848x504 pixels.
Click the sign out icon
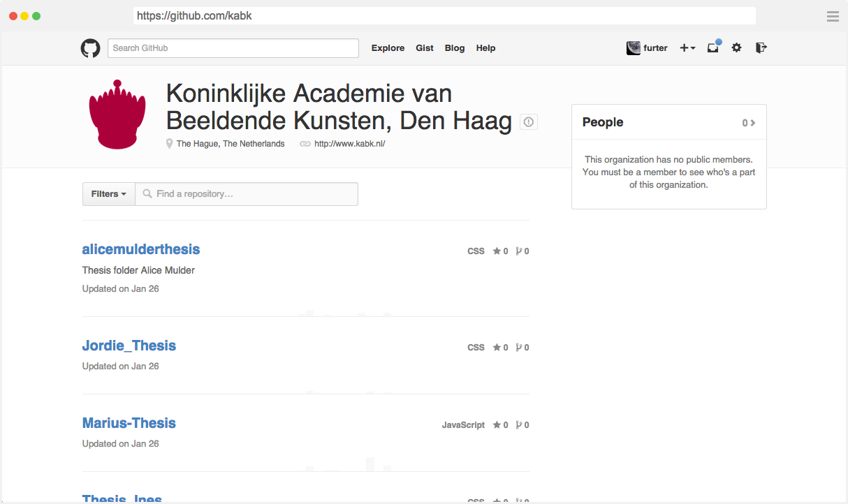[761, 48]
